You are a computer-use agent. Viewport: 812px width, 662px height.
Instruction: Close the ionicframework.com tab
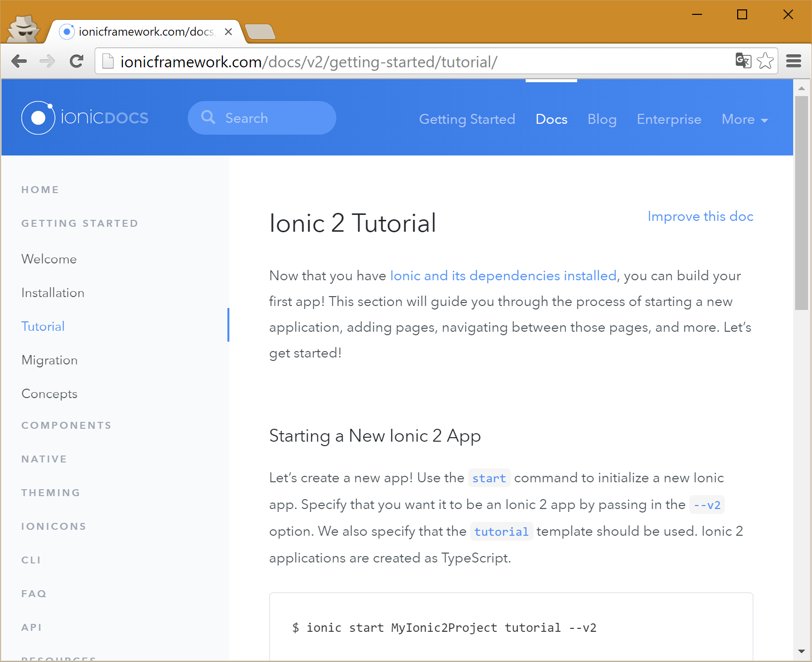228,32
